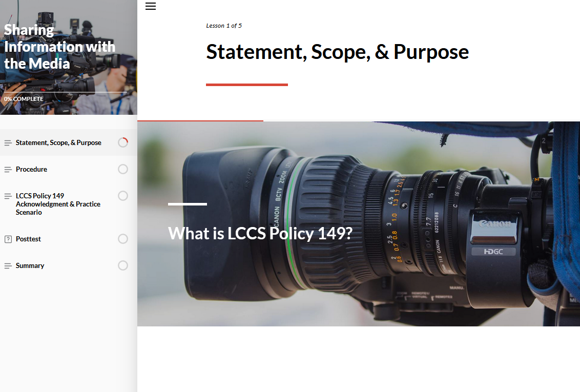Click progress circle beside Posttest
580x392 pixels.
(x=123, y=239)
